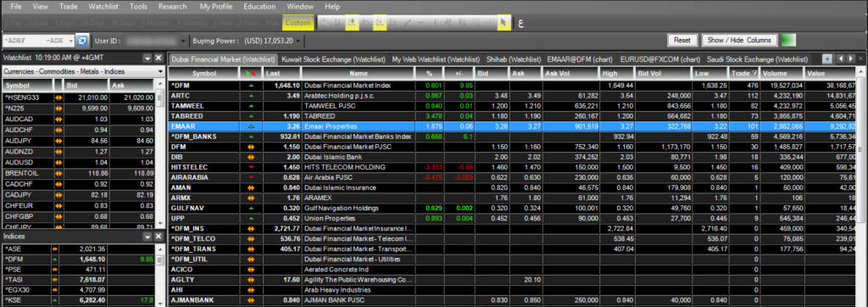Click the blue refresh icon beside symbol box

coord(82,41)
